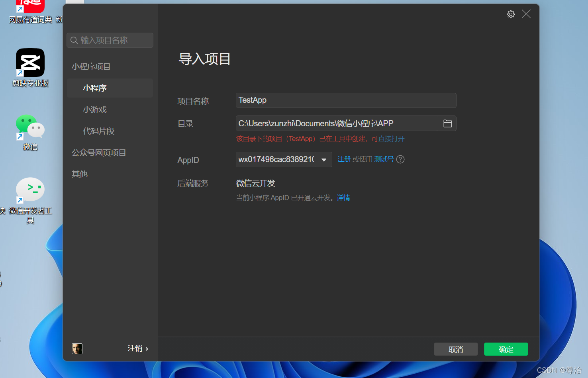The image size is (588, 378).
Task: Select the 小程序 sidebar item
Action: coord(110,88)
